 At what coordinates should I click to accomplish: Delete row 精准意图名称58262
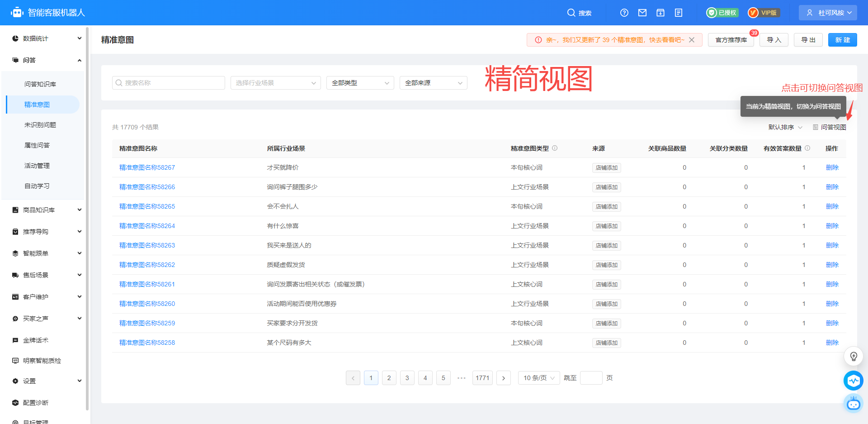pyautogui.click(x=832, y=265)
